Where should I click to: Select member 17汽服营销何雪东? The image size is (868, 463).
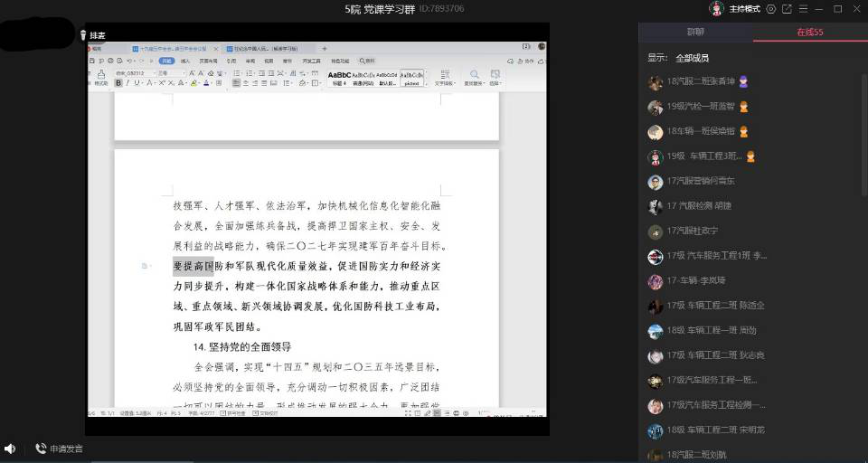[x=700, y=182]
